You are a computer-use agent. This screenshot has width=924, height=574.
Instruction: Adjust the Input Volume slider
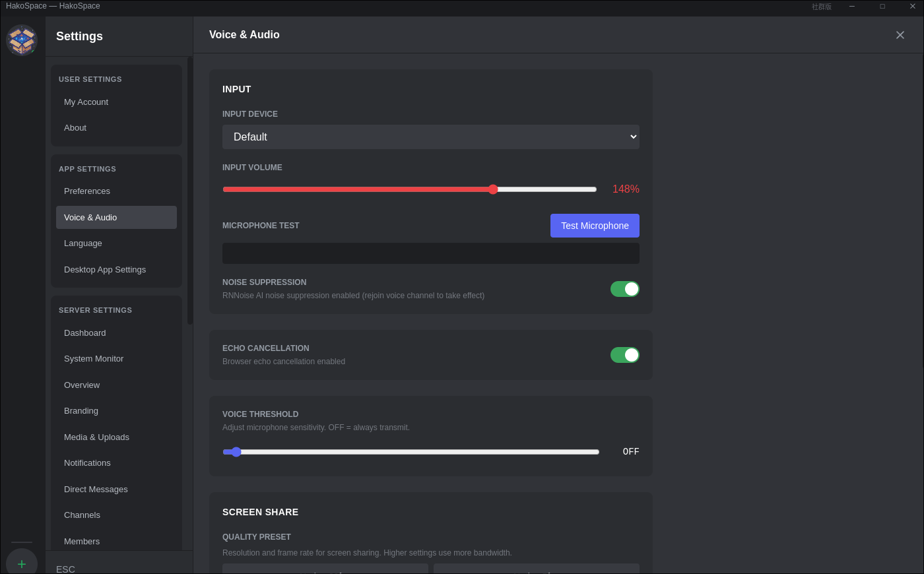[x=492, y=189]
